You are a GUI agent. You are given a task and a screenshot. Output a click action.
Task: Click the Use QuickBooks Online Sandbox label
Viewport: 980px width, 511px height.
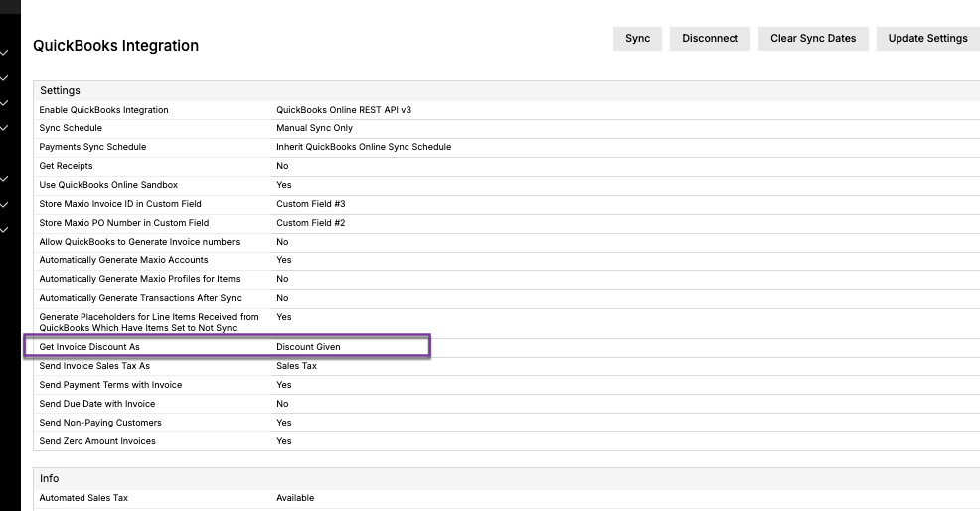[x=108, y=185]
